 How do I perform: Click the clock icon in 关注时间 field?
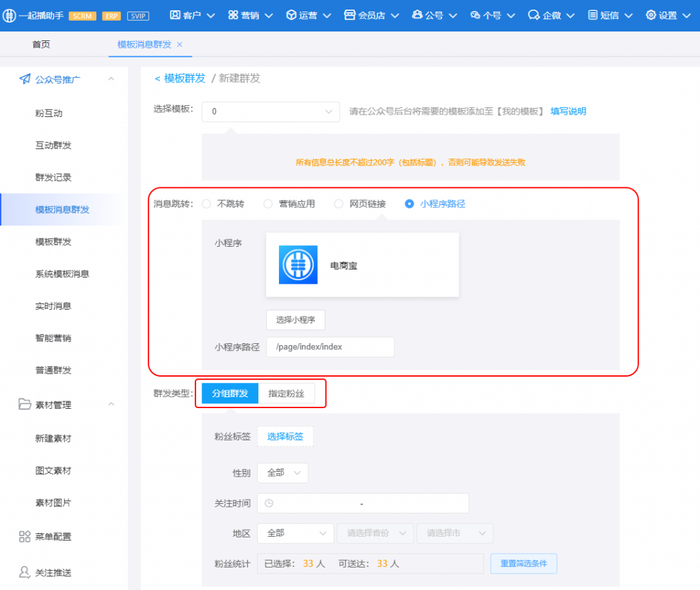point(269,503)
